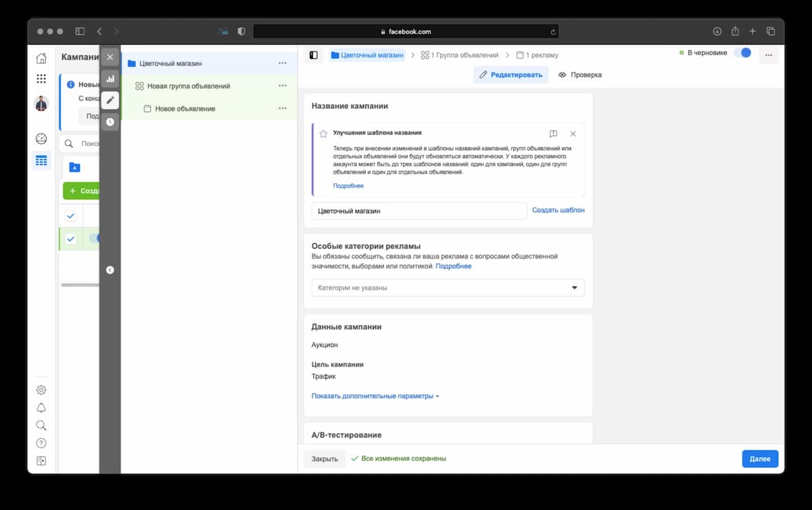Image resolution: width=812 pixels, height=510 pixels.
Task: Click the 'Далее' button
Action: click(x=759, y=459)
